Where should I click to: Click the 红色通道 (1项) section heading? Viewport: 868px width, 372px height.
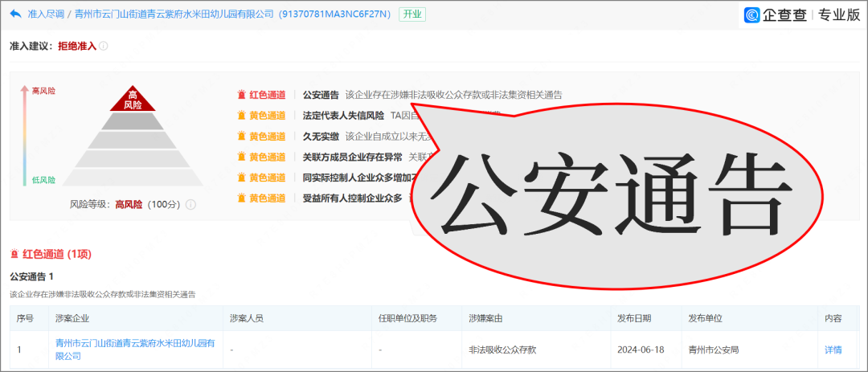coord(56,254)
